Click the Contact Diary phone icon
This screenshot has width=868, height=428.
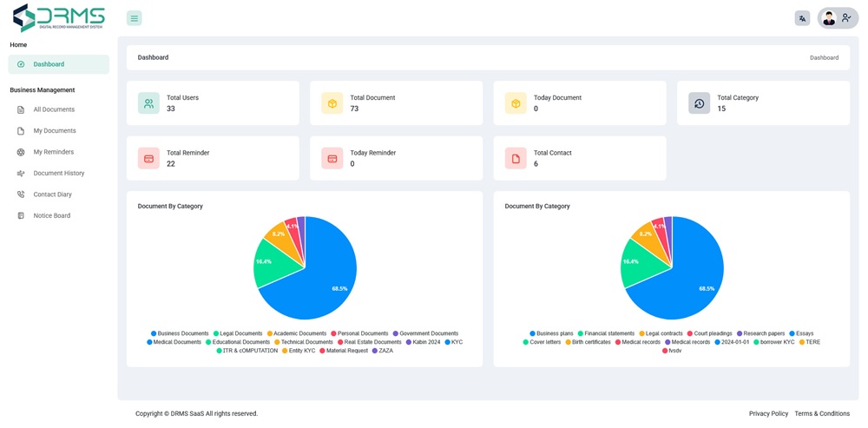pyautogui.click(x=21, y=194)
